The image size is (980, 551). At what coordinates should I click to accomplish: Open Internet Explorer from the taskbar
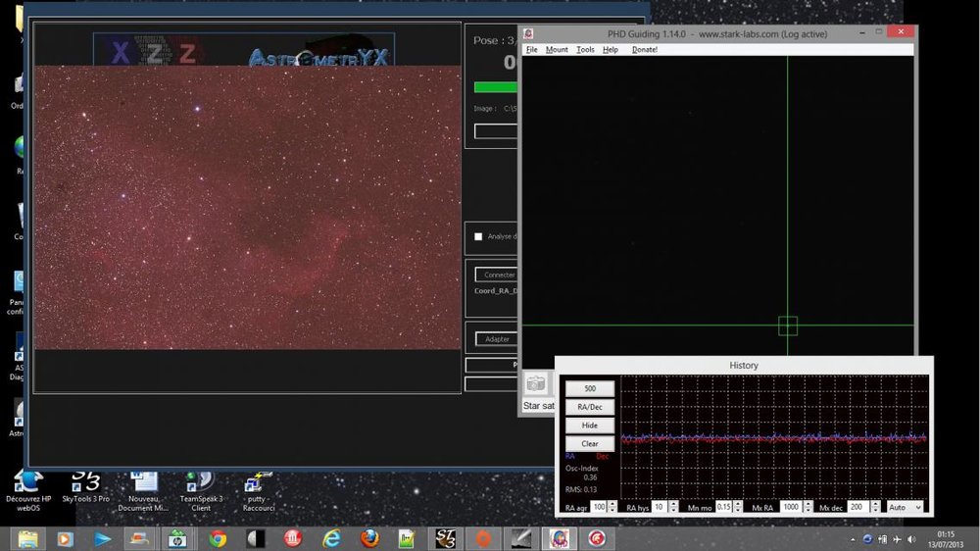[330, 538]
